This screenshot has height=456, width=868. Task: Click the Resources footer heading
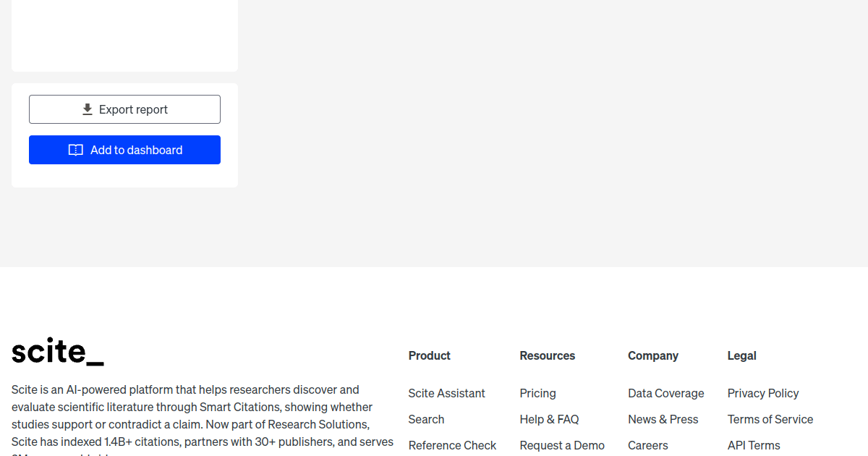pos(548,355)
